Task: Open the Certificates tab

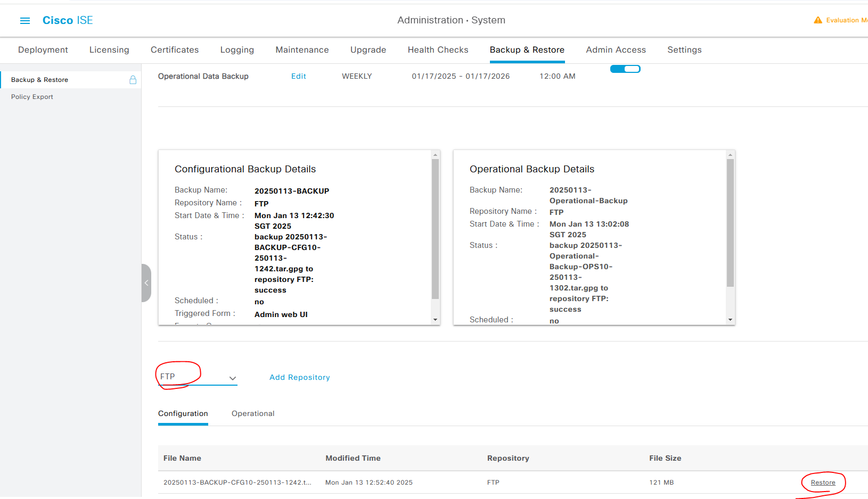Action: tap(175, 49)
